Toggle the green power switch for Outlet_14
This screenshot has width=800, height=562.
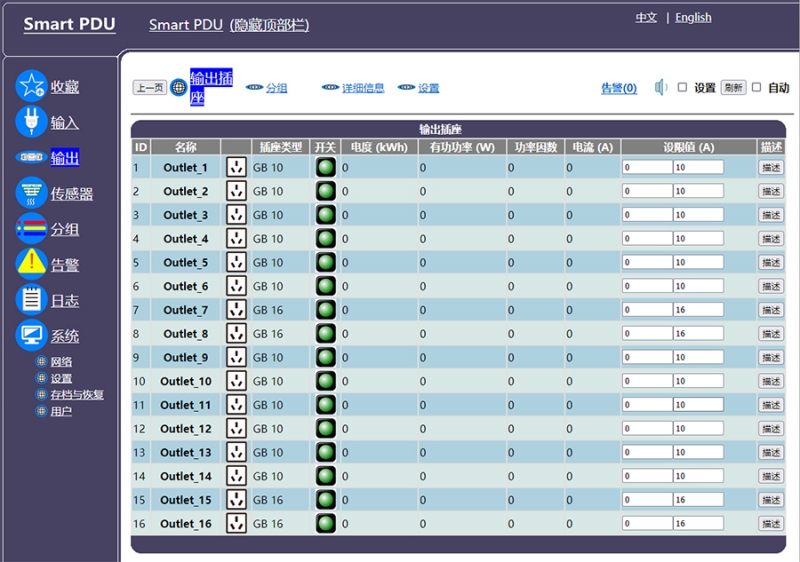pos(326,476)
